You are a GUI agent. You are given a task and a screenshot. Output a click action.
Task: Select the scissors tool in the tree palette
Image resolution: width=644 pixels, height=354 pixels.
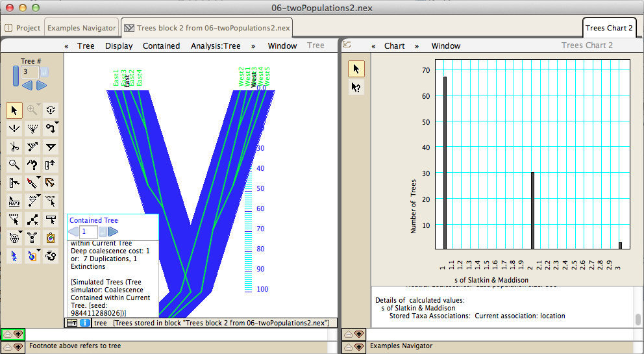[14, 147]
